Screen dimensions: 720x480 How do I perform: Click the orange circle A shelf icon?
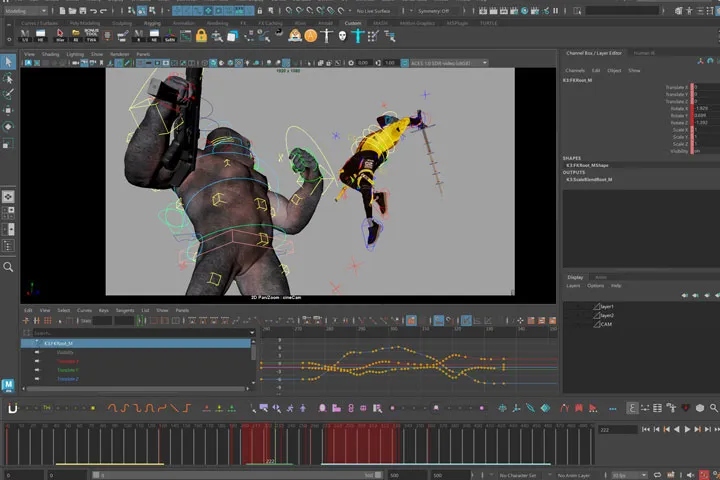[311, 35]
